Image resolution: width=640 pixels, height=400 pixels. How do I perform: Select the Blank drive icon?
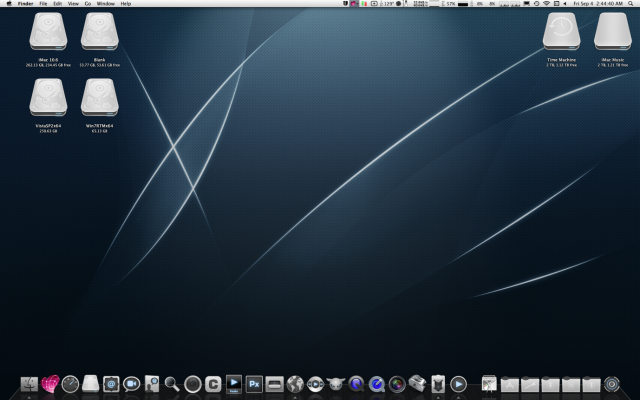pos(100,31)
